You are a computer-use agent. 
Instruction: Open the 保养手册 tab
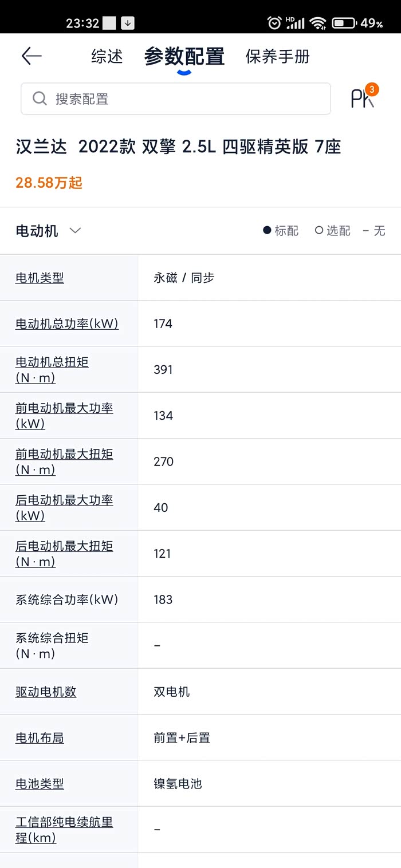click(x=278, y=56)
